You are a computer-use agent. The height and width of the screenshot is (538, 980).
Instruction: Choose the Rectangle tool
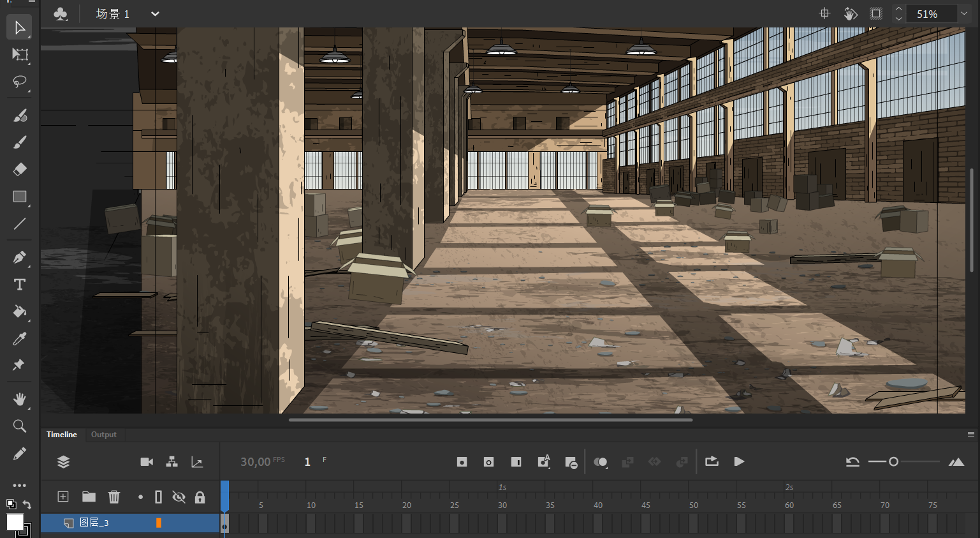click(20, 197)
